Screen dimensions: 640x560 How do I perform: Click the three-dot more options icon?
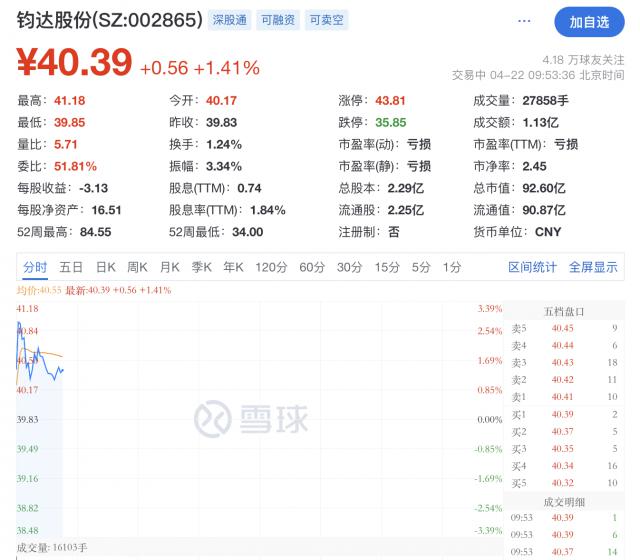click(525, 21)
